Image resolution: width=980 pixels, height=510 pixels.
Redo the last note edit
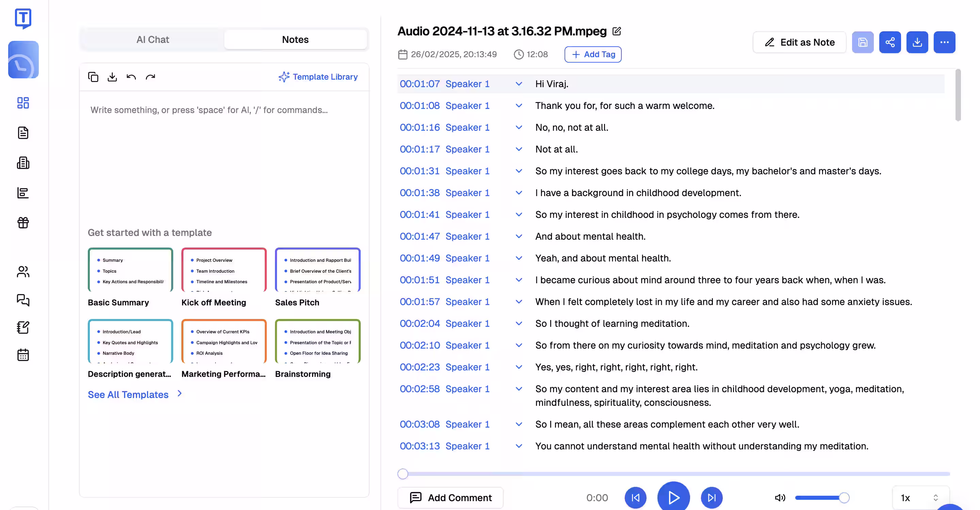click(151, 77)
